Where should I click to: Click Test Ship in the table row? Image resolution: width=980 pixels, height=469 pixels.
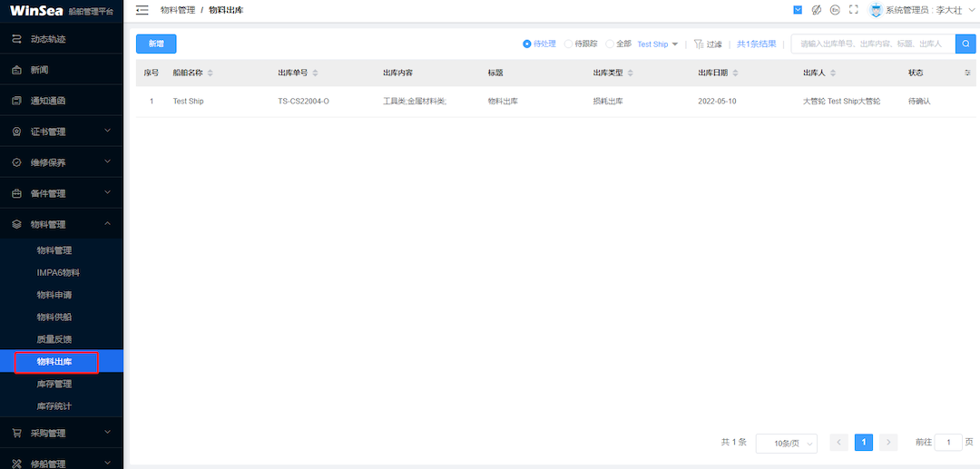pos(188,102)
